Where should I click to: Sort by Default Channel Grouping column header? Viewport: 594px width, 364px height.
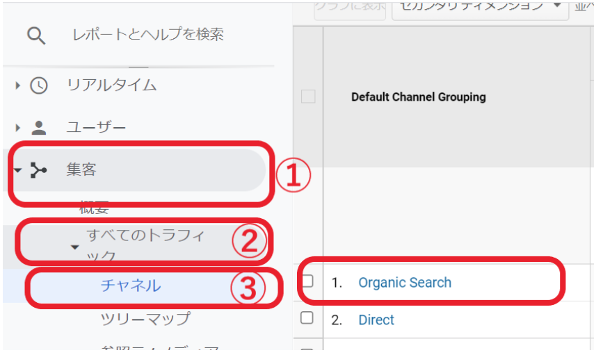coord(418,97)
